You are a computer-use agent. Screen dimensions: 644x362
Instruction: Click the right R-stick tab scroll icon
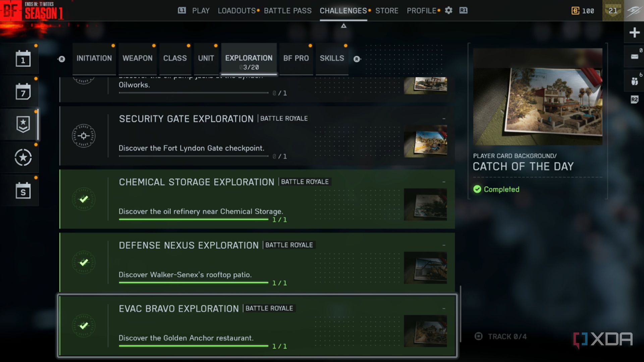[x=357, y=59]
